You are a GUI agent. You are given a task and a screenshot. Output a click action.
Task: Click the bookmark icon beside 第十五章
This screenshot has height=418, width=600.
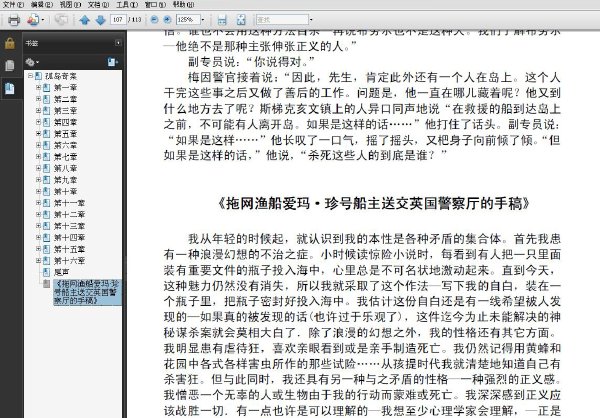46,249
